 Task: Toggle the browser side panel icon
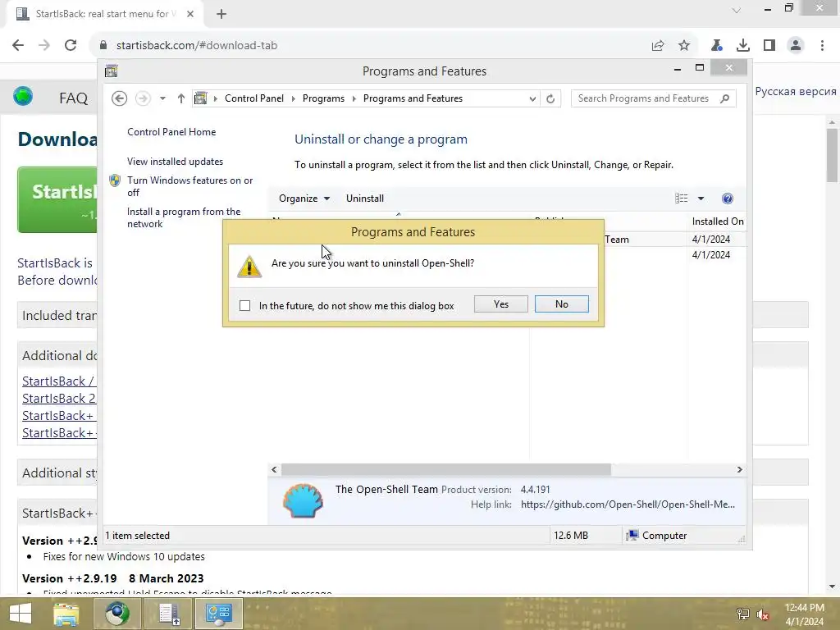(769, 46)
